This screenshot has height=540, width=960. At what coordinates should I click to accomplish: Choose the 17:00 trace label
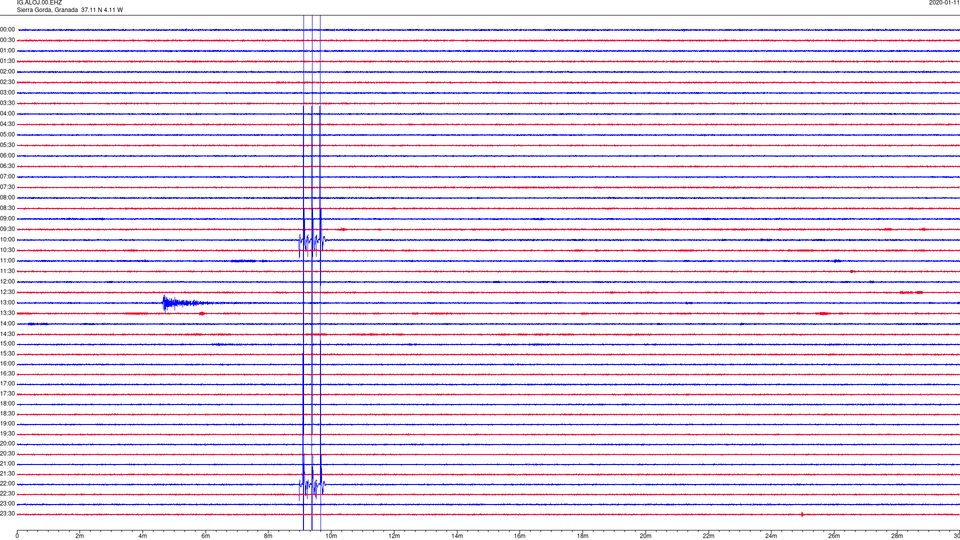click(7, 384)
